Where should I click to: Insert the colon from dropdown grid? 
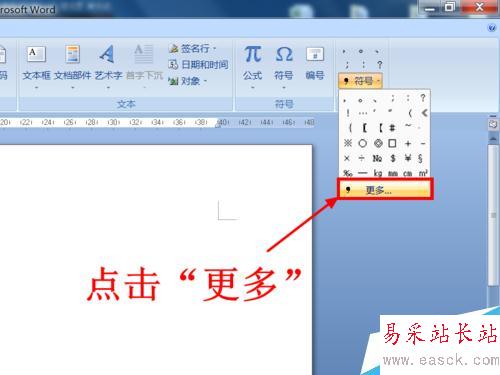pos(408,98)
